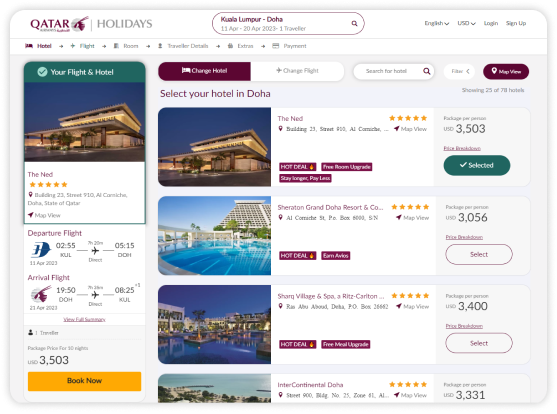This screenshot has width=557, height=414.
Task: Click the Qatar Airways logo on arrival flight
Action: 40,294
